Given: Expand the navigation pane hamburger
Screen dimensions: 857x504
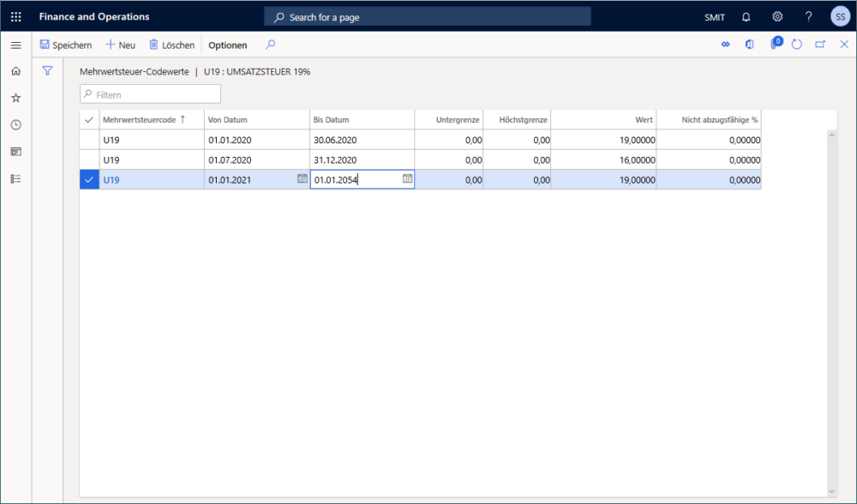Looking at the screenshot, I should [x=15, y=45].
